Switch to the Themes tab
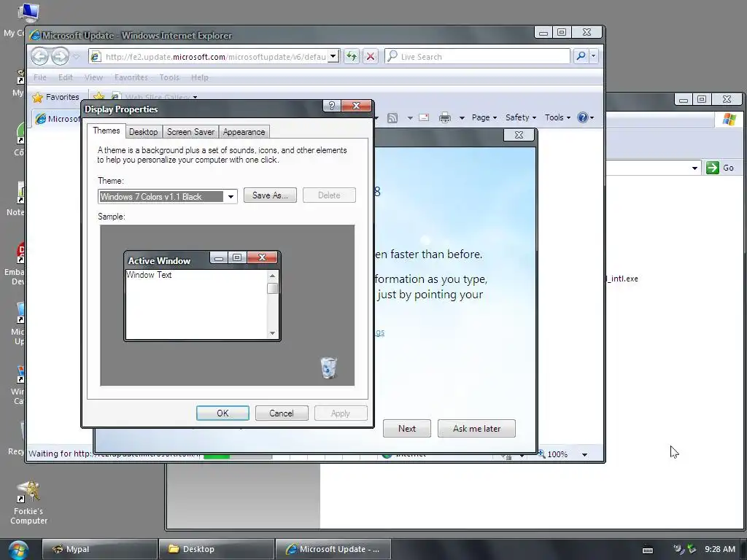The image size is (747, 560). (107, 131)
